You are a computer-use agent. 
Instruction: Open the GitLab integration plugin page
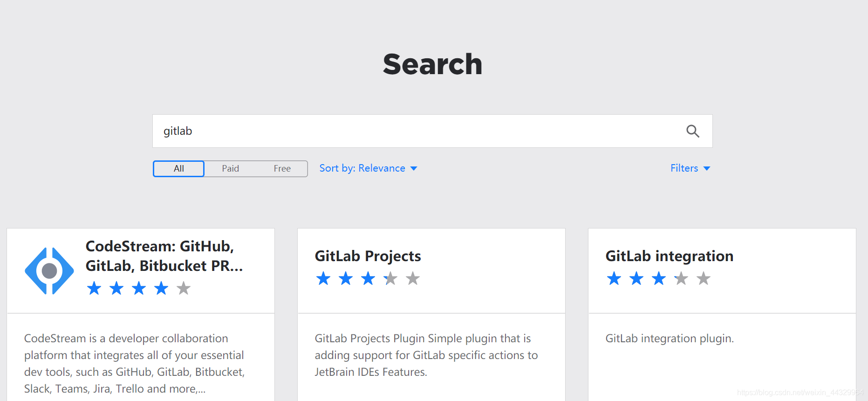coord(669,256)
